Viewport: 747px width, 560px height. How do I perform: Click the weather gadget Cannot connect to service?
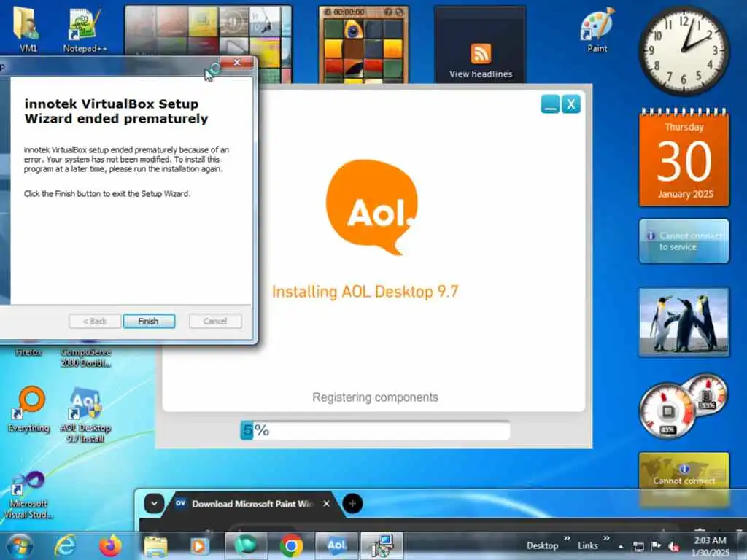[684, 241]
